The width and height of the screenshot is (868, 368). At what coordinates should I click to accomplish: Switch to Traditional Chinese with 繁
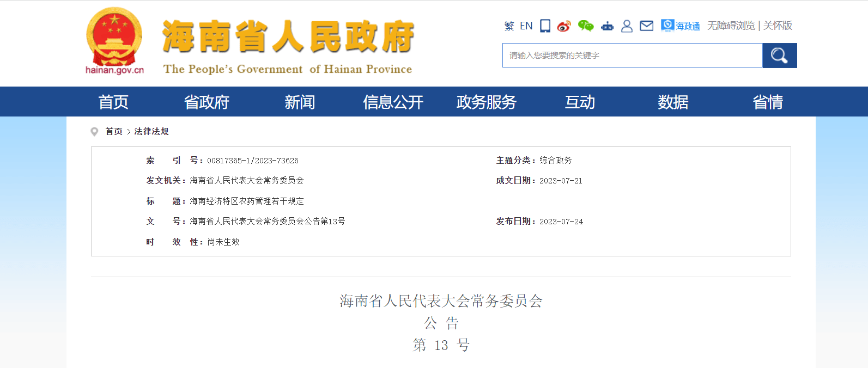(509, 26)
